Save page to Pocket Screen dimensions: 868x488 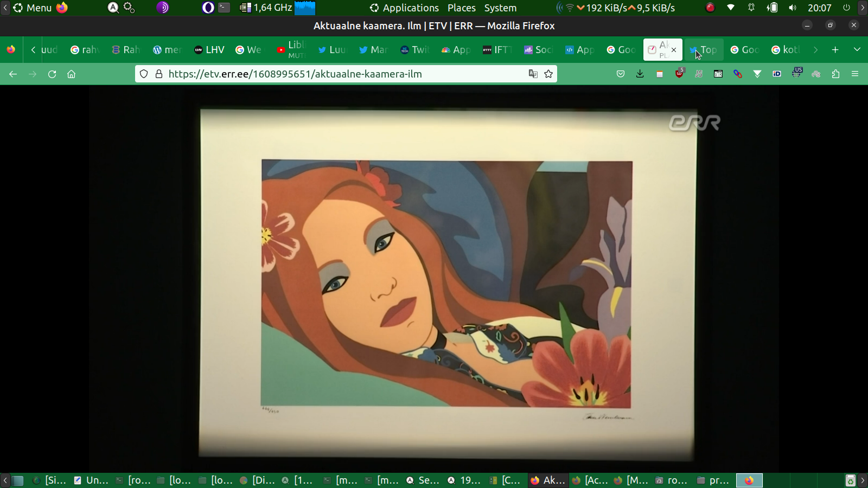pos(621,74)
